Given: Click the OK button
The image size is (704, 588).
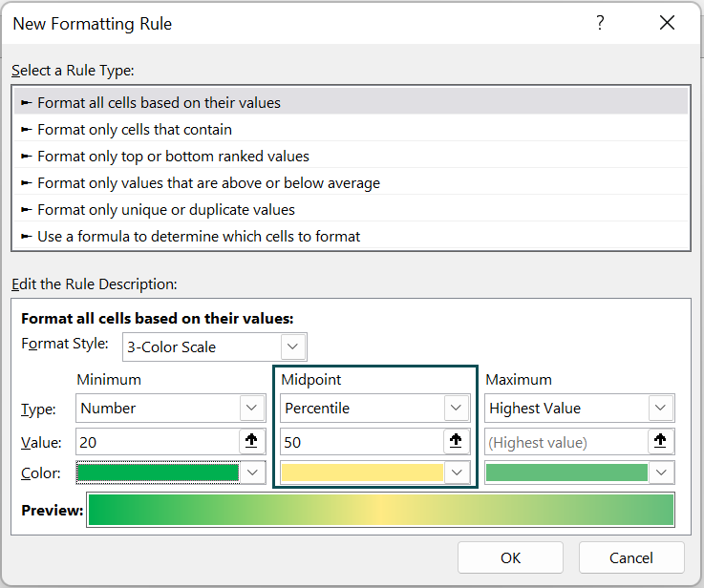Looking at the screenshot, I should pos(510,557).
